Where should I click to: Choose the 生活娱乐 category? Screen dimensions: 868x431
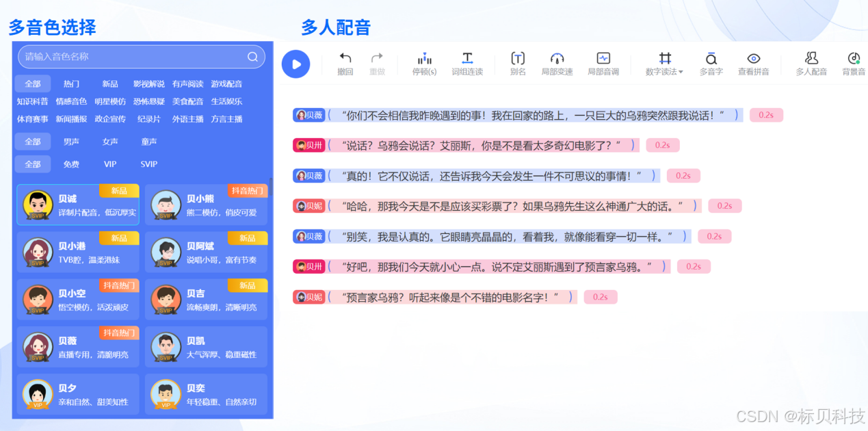click(x=226, y=101)
